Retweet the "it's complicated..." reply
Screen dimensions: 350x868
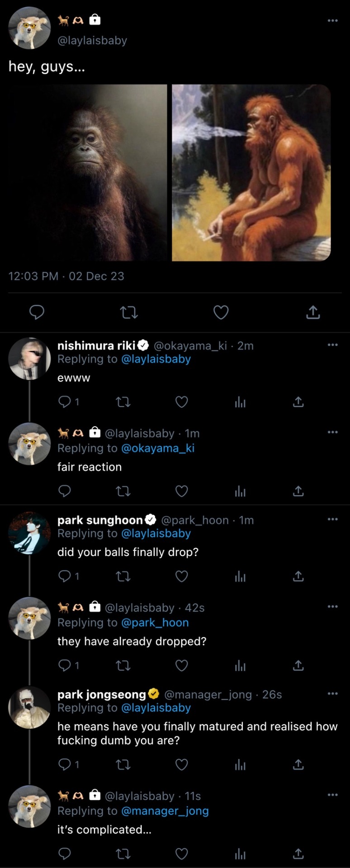click(123, 854)
